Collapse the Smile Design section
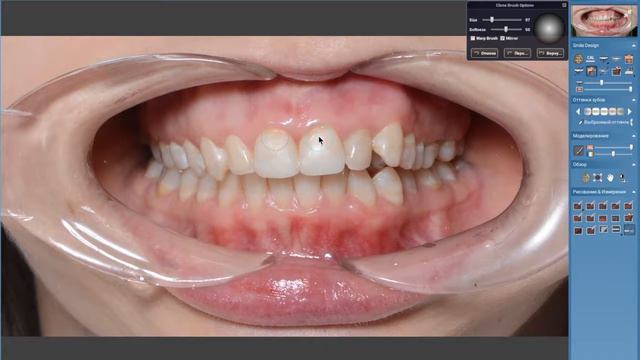The height and width of the screenshot is (360, 640). 634,46
